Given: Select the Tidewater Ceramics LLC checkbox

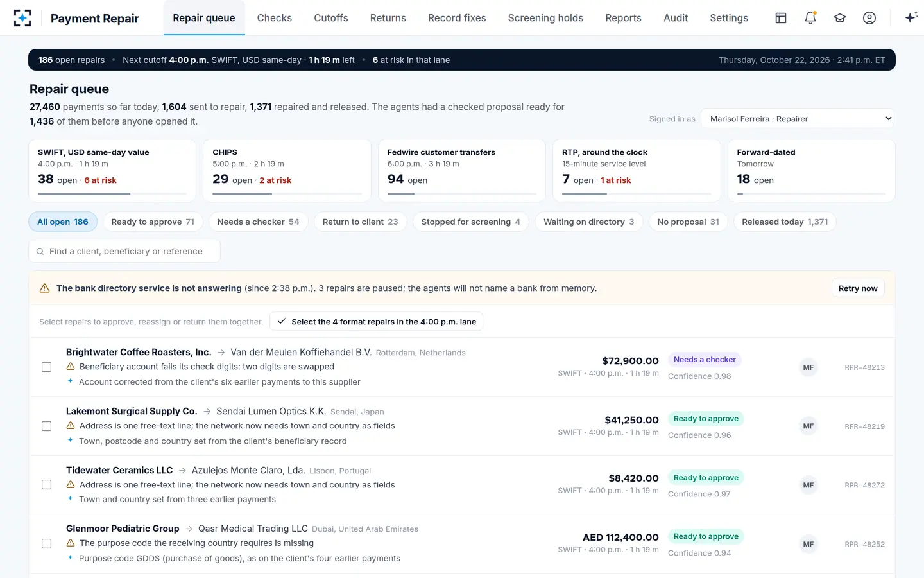Looking at the screenshot, I should 47,485.
